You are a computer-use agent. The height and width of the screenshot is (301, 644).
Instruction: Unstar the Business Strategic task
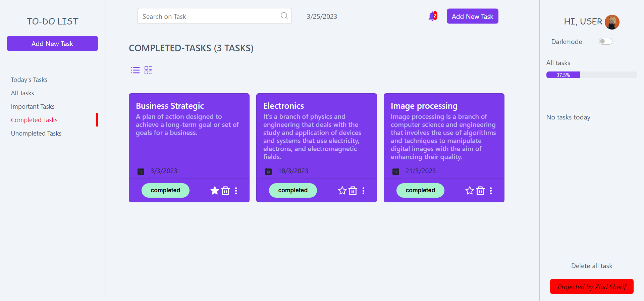(215, 191)
